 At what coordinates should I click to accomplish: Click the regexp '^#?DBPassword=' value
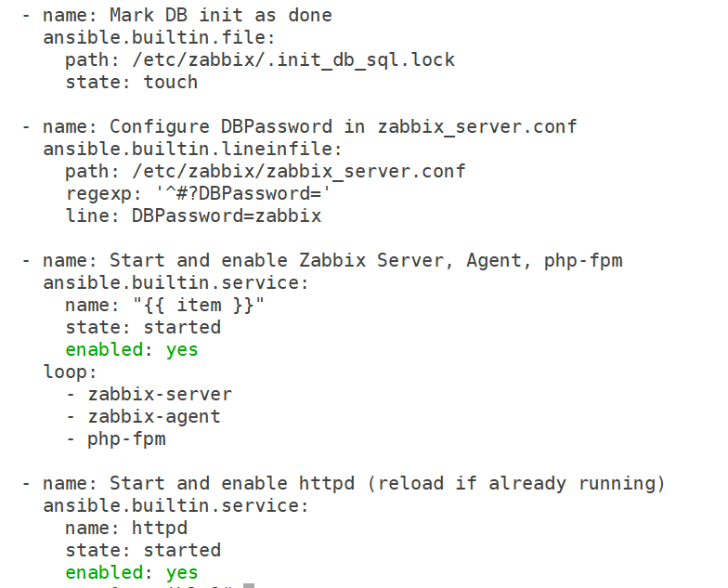pos(243,193)
